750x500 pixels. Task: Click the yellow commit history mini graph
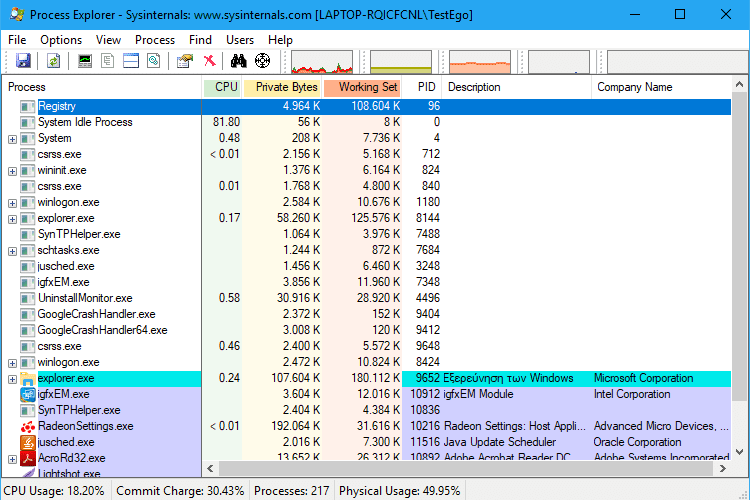pyautogui.click(x=401, y=62)
